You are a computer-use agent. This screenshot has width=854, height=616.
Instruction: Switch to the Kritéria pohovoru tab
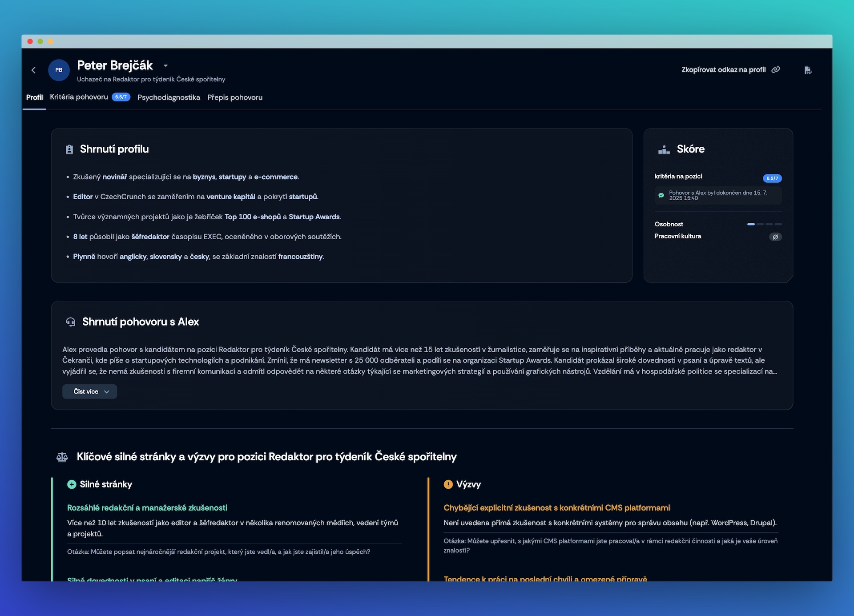(79, 97)
